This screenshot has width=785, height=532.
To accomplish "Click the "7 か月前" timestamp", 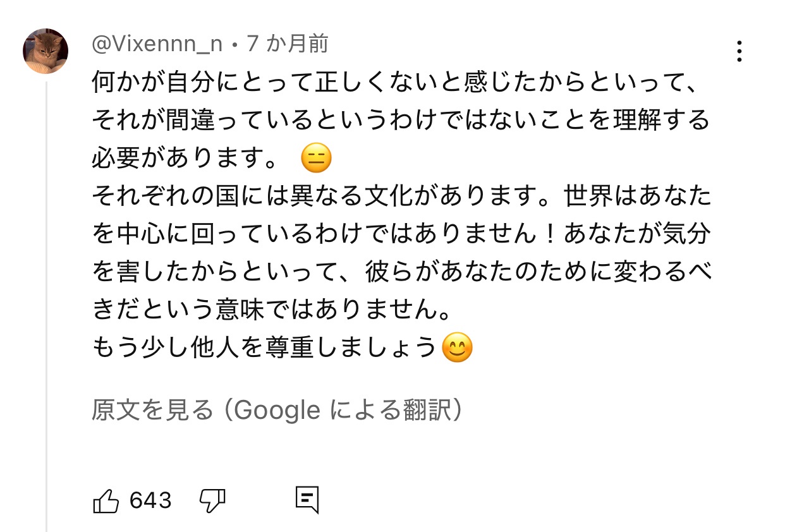I will [x=288, y=44].
